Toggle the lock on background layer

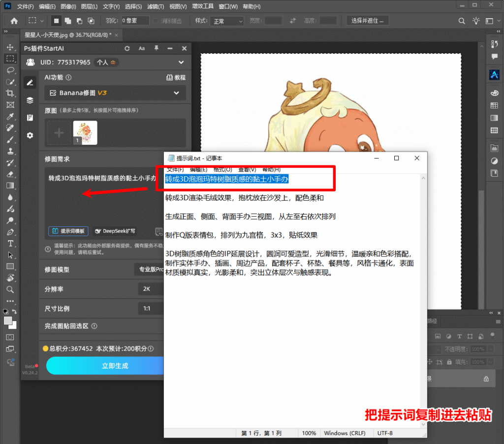[486, 379]
